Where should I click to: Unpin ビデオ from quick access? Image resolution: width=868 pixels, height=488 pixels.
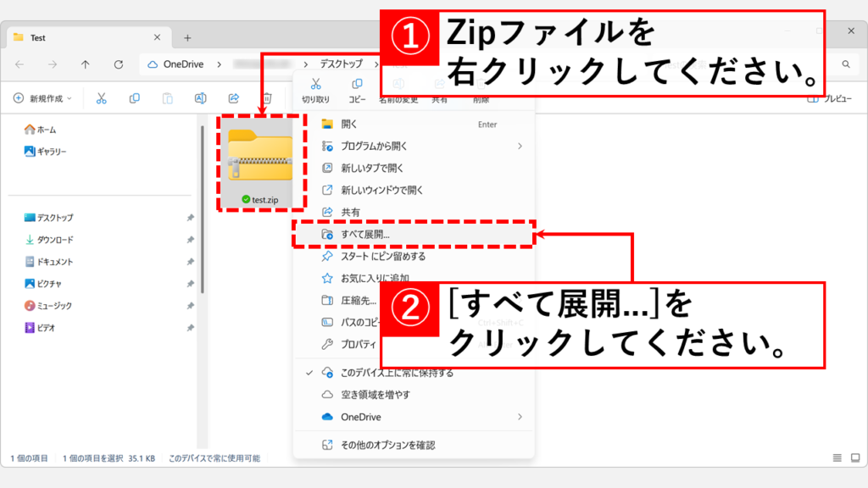pos(191,328)
